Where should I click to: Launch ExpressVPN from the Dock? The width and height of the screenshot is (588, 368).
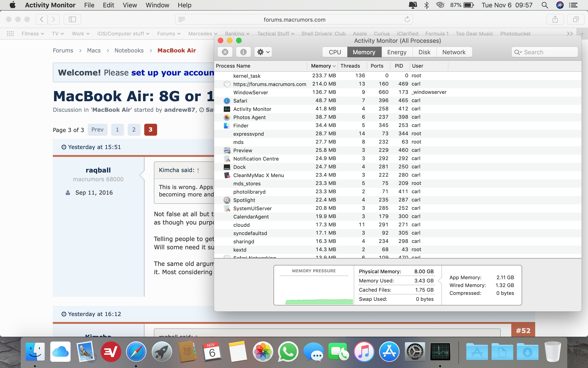point(111,351)
